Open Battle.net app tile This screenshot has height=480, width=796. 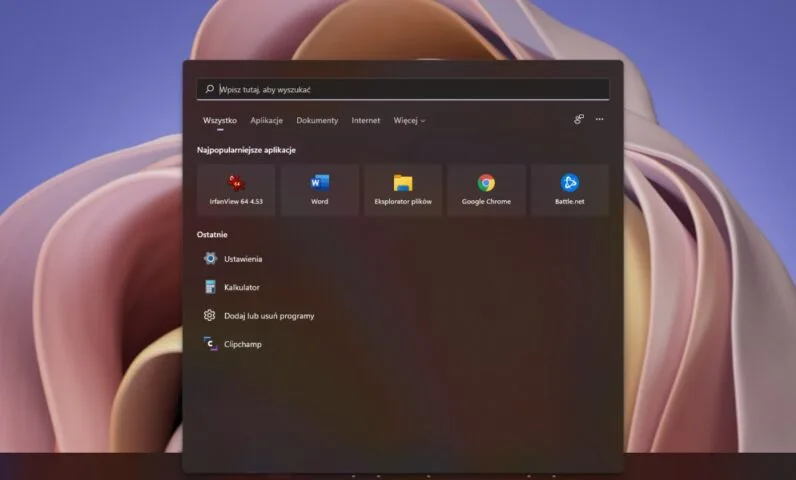tap(570, 190)
